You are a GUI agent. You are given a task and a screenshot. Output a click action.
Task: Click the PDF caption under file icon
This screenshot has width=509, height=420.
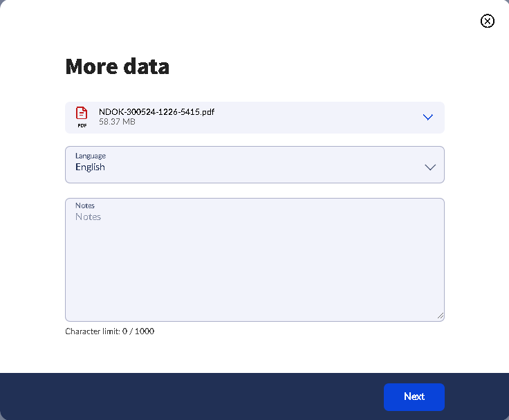click(82, 126)
